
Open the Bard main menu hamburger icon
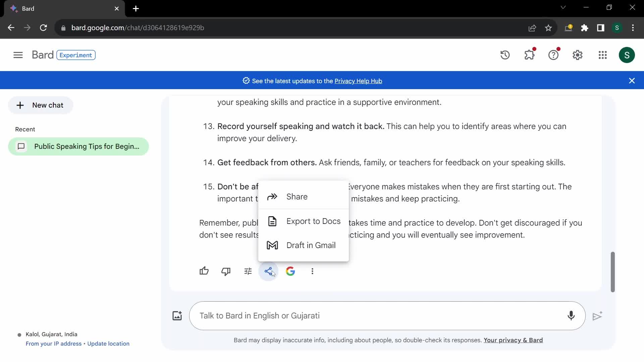click(18, 55)
